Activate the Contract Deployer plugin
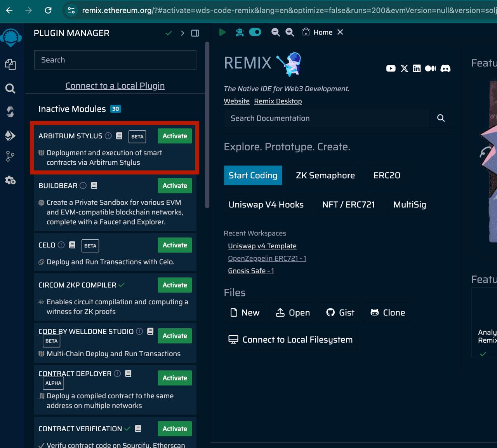Image resolution: width=497 pixels, height=448 pixels. point(175,378)
